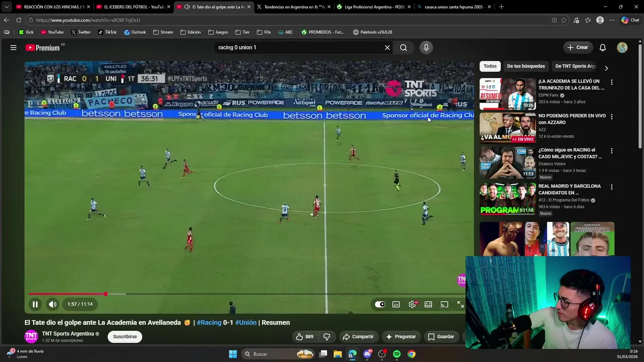Ask about the video with Preguntar
The height and width of the screenshot is (362, 644).
click(400, 337)
